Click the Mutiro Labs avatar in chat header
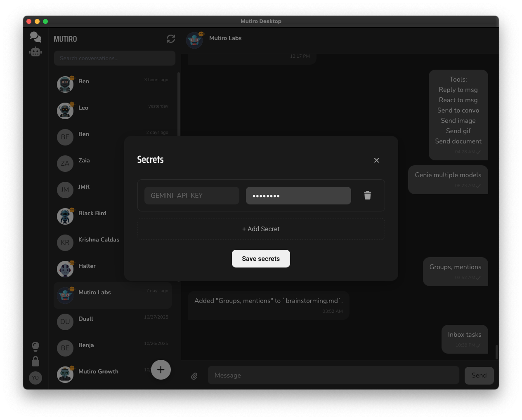This screenshot has width=522, height=420. [x=194, y=40]
